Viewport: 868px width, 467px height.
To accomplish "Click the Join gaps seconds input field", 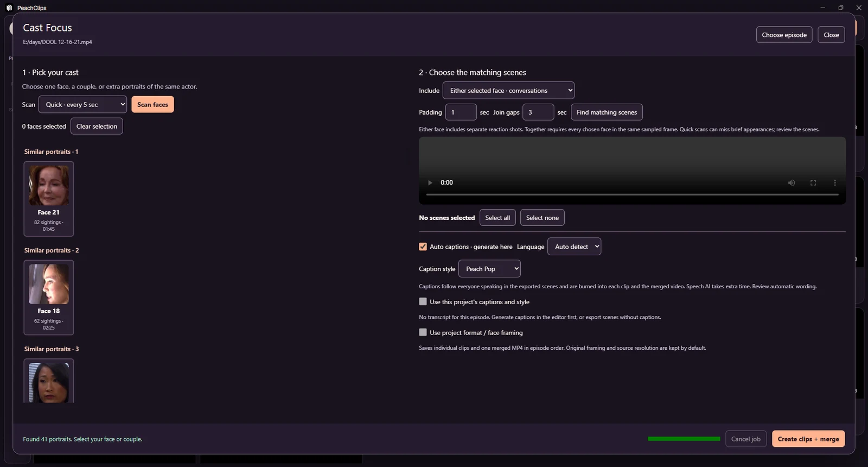I will click(538, 112).
